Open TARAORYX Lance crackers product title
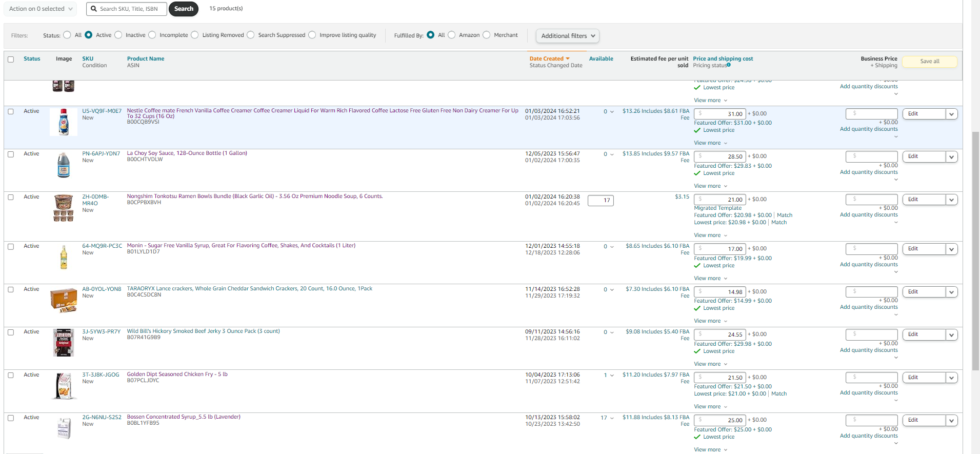Image resolution: width=980 pixels, height=454 pixels. [250, 289]
